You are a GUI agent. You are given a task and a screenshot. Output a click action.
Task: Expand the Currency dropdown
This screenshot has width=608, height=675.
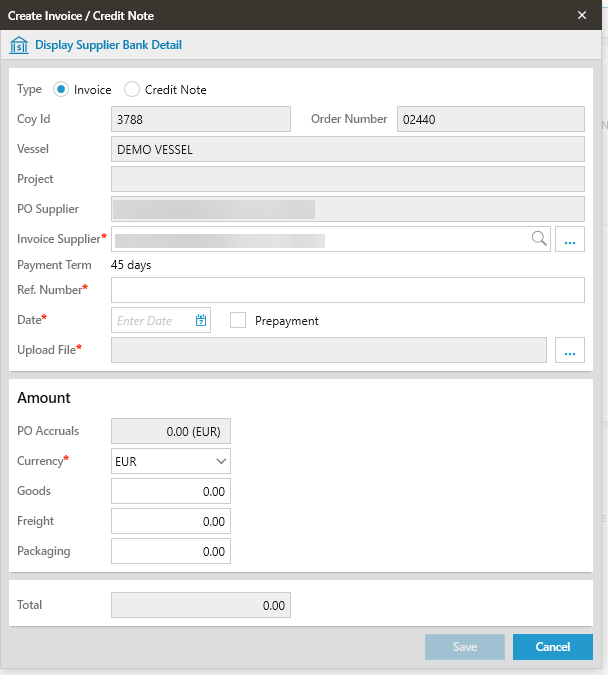click(x=171, y=461)
